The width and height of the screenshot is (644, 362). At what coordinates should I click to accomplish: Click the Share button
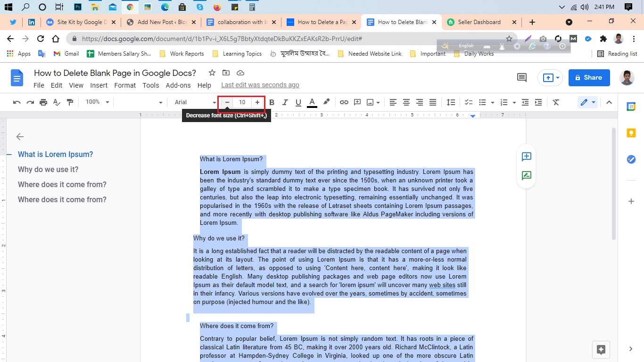click(589, 77)
